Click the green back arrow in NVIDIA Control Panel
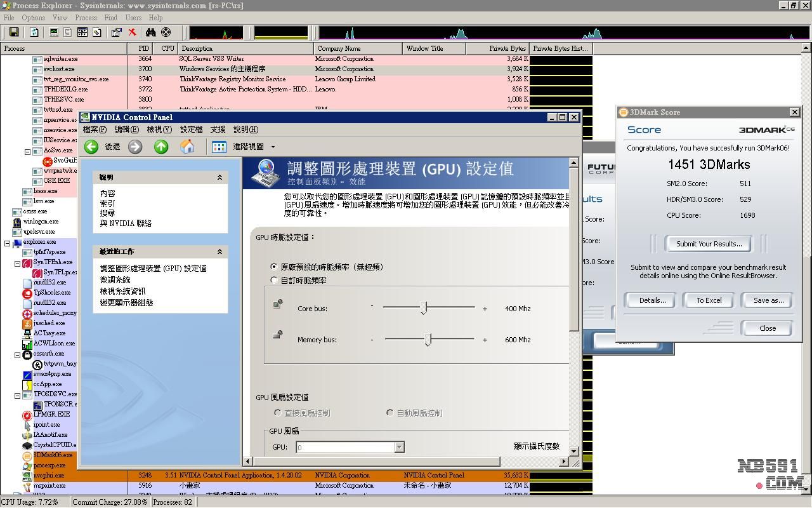 click(91, 147)
